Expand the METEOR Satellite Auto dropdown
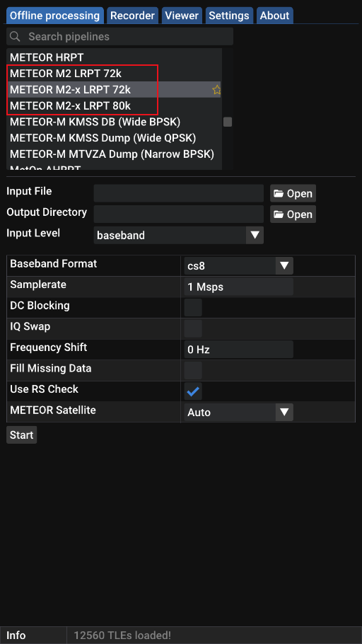362x644 pixels. pos(238,412)
